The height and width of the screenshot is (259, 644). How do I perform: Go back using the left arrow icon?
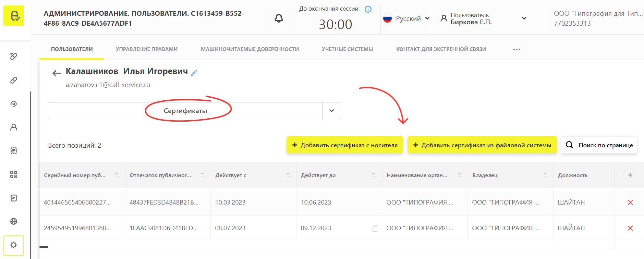pyautogui.click(x=57, y=73)
